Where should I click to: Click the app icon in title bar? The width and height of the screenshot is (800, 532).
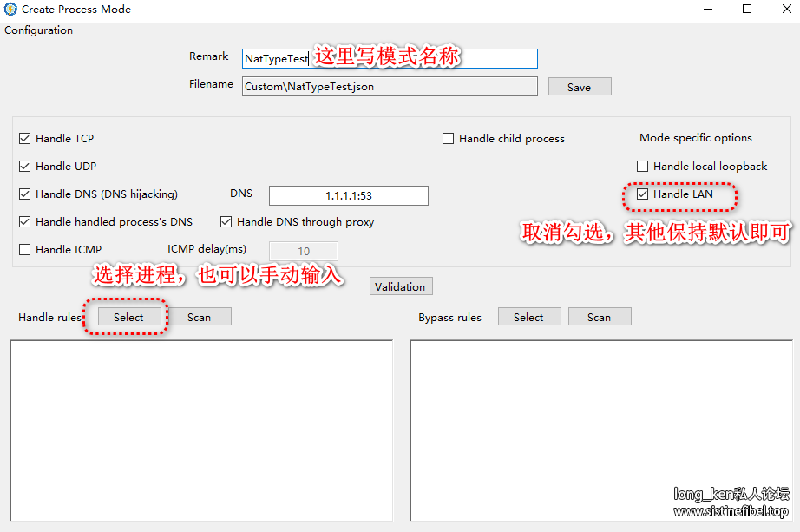coord(10,10)
